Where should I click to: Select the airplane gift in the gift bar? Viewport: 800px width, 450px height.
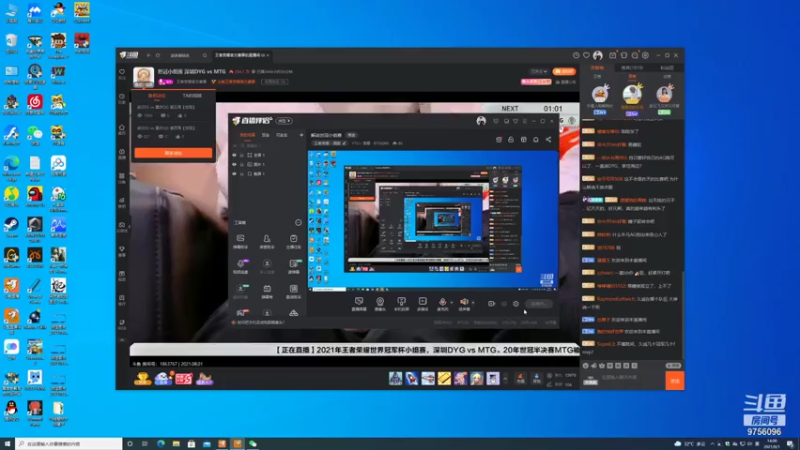428,378
